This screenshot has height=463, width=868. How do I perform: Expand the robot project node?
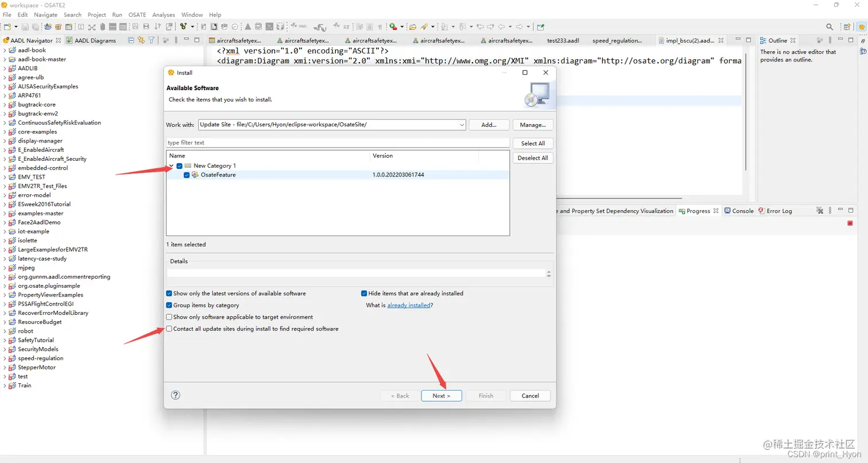(5, 331)
